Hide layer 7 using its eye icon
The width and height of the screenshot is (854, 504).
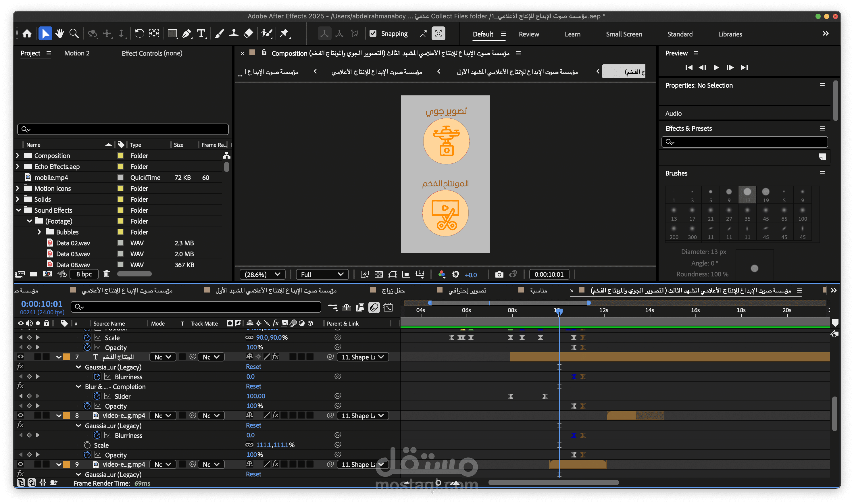pos(20,357)
